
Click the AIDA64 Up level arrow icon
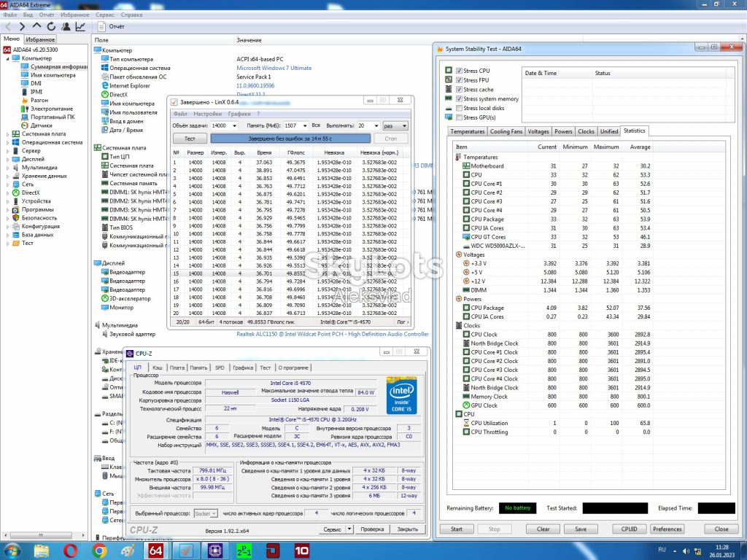36,26
